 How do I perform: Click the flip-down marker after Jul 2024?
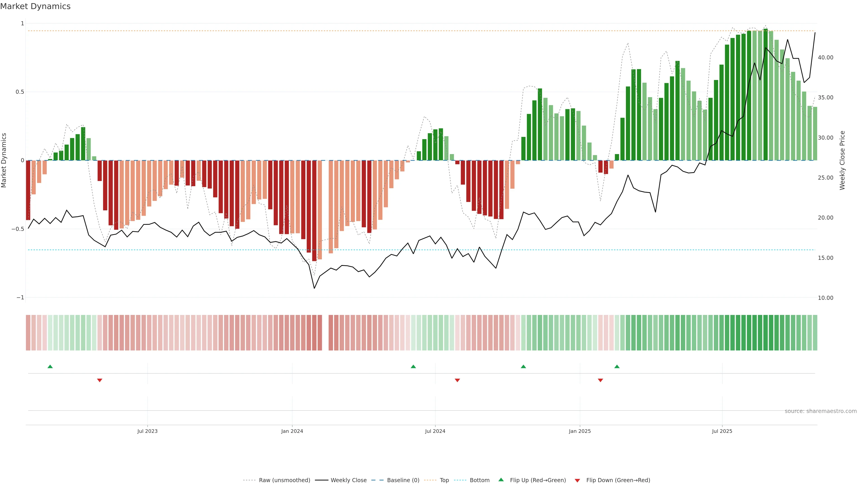coord(457,380)
